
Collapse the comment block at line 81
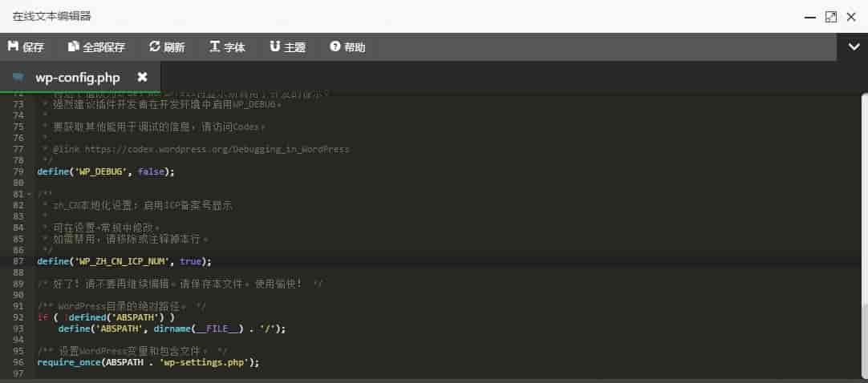click(30, 195)
